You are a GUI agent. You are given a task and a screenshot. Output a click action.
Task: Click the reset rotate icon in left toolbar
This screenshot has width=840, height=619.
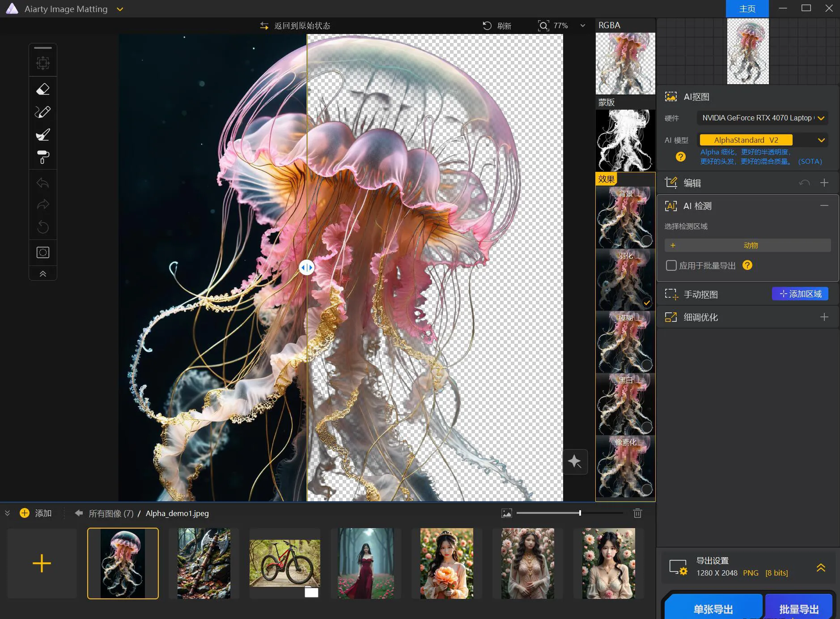tap(43, 227)
